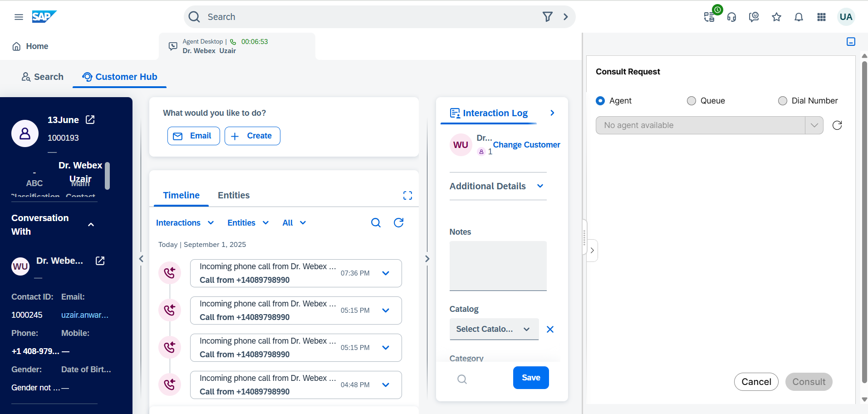Select the Queue radio option
The width and height of the screenshot is (868, 414).
691,101
